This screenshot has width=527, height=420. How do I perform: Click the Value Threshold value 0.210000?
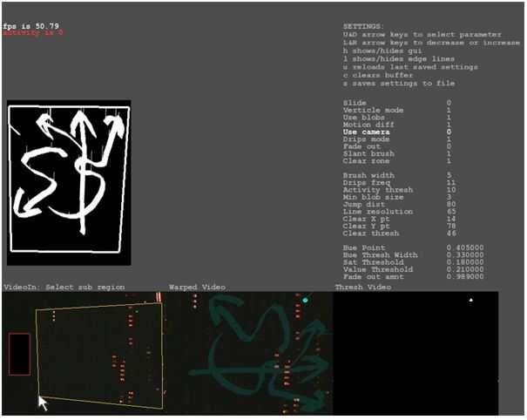tap(465, 269)
